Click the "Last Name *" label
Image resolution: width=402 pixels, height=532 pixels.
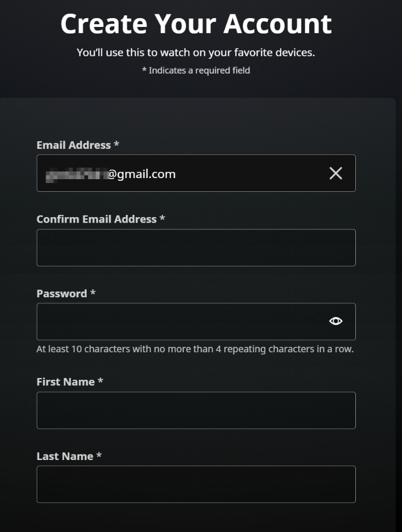[65, 456]
